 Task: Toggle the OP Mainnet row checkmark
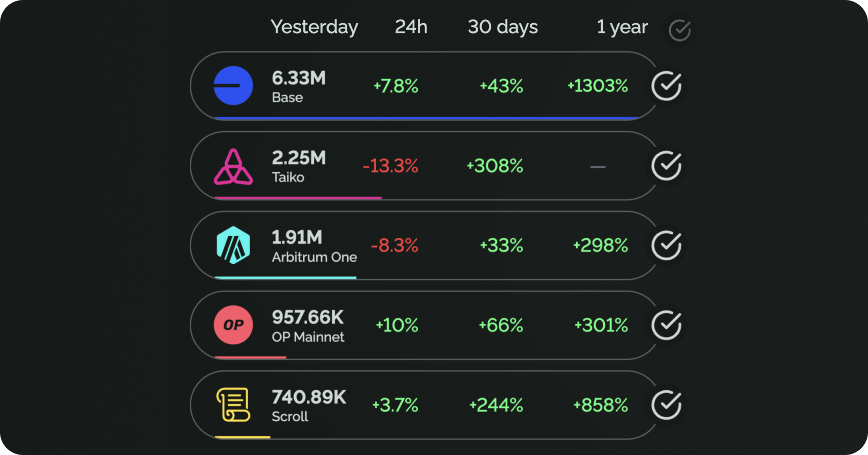pyautogui.click(x=666, y=326)
